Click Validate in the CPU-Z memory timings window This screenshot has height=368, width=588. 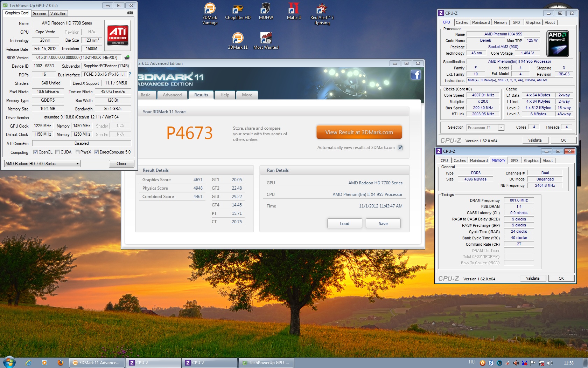(x=533, y=278)
